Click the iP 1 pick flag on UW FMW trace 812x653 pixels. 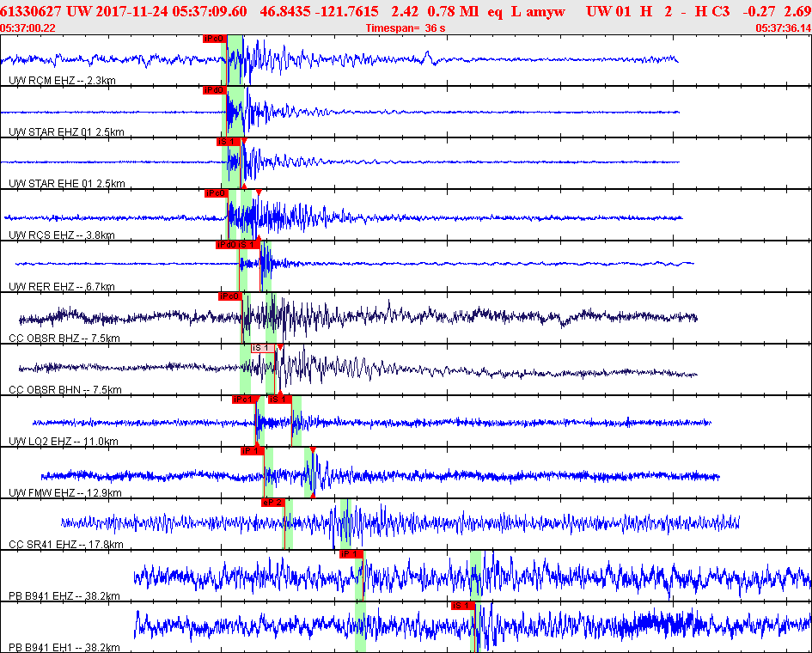[x=253, y=451]
